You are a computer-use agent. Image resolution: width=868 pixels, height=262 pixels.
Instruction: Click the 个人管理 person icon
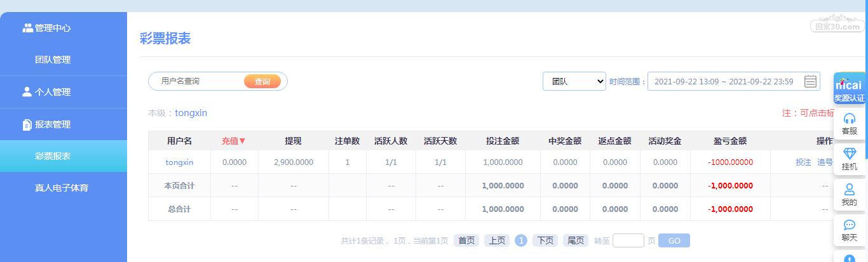tap(27, 92)
